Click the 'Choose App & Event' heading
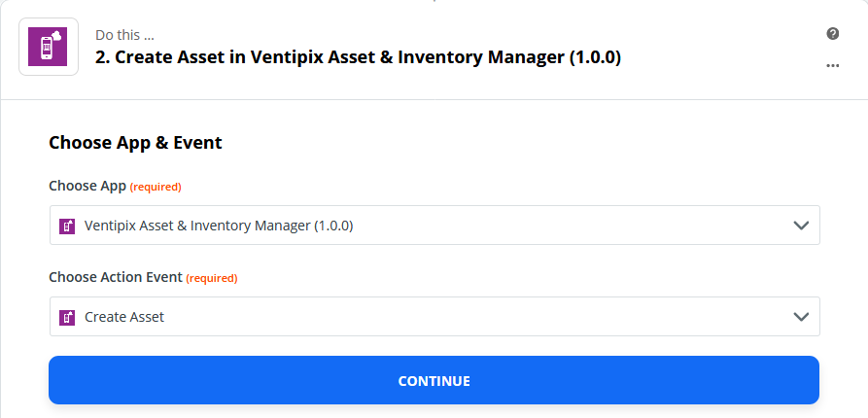868x418 pixels. coord(136,143)
